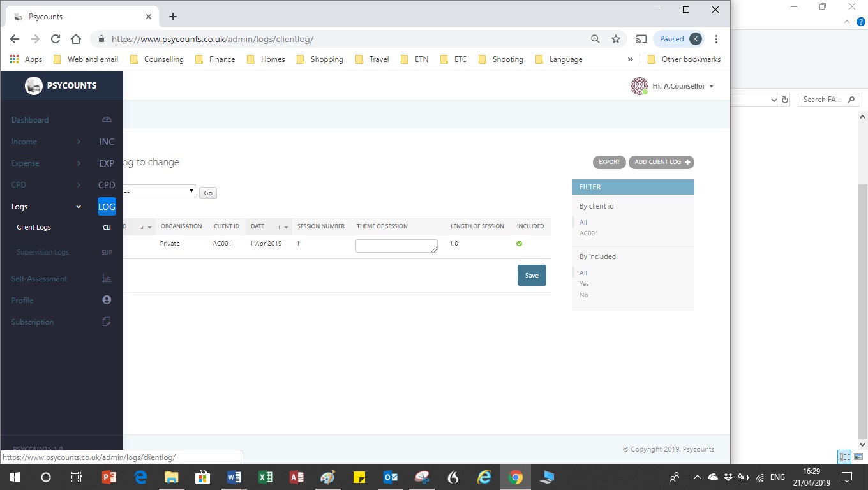Open the Self-Assessment menu item
Image resolution: width=868 pixels, height=490 pixels.
(x=39, y=279)
